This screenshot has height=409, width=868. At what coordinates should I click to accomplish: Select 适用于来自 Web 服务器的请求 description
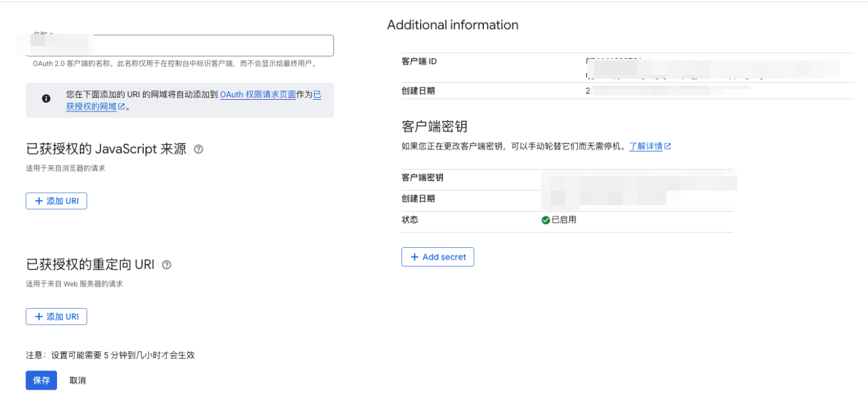[74, 284]
